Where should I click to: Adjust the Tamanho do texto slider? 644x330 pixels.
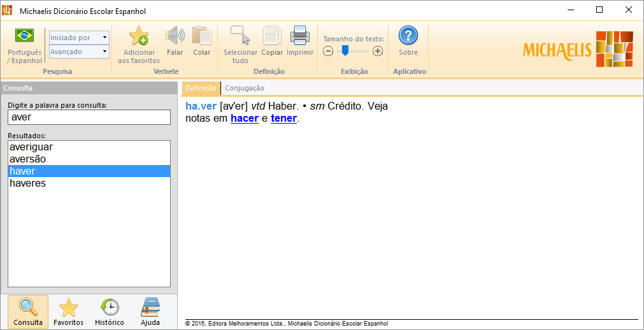click(345, 50)
